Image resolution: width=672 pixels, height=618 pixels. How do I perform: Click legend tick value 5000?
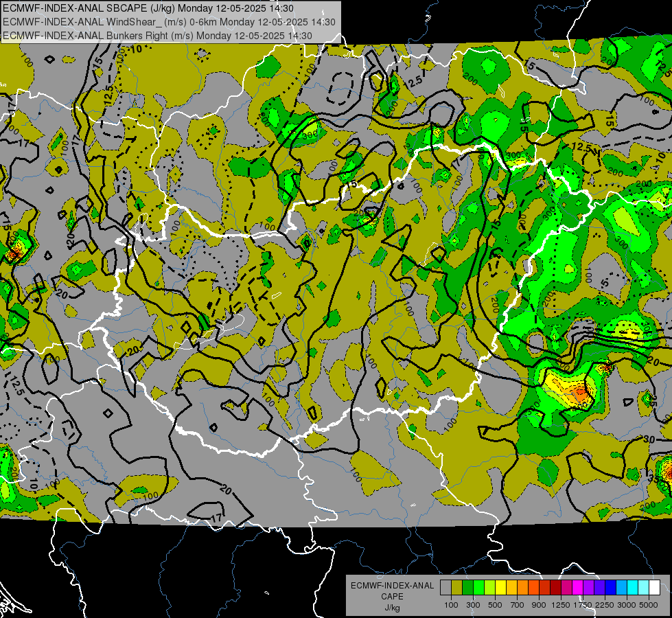coord(649,605)
